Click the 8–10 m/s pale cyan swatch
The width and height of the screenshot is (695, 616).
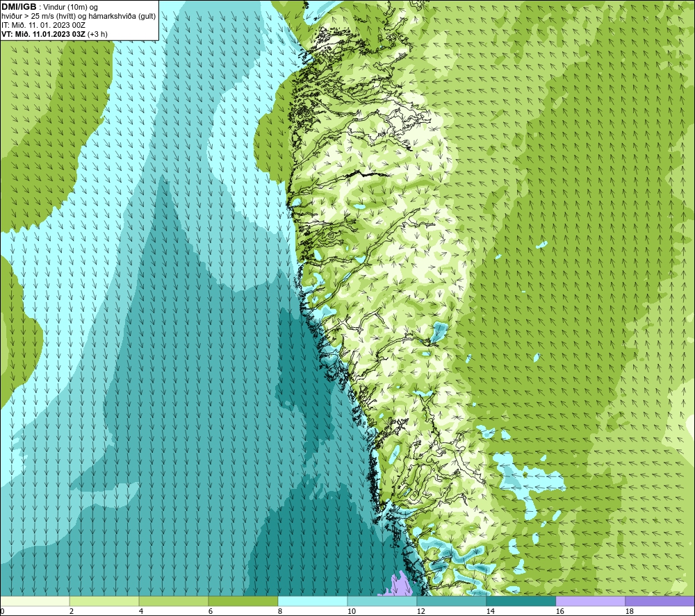point(313,601)
